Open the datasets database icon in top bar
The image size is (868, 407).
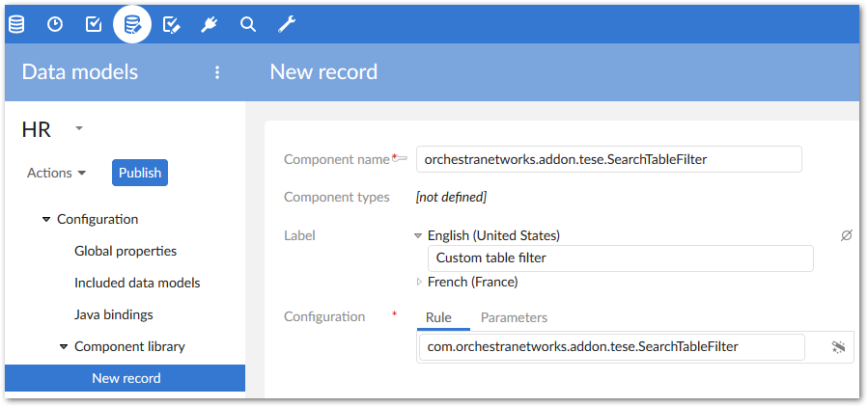pos(16,24)
